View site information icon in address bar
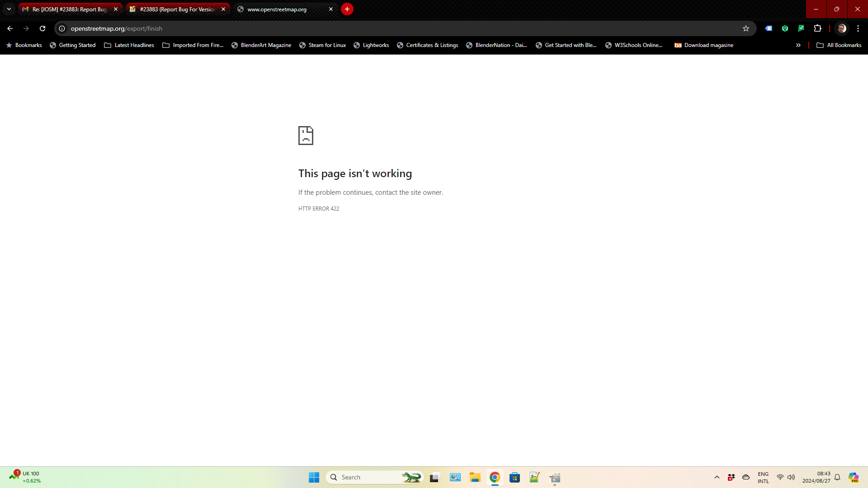The height and width of the screenshot is (488, 868). tap(62, 28)
